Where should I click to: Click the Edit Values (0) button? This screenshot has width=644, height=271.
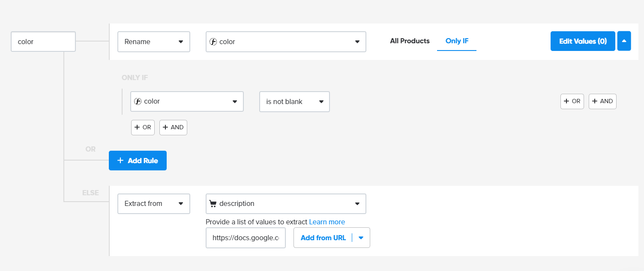pos(583,41)
